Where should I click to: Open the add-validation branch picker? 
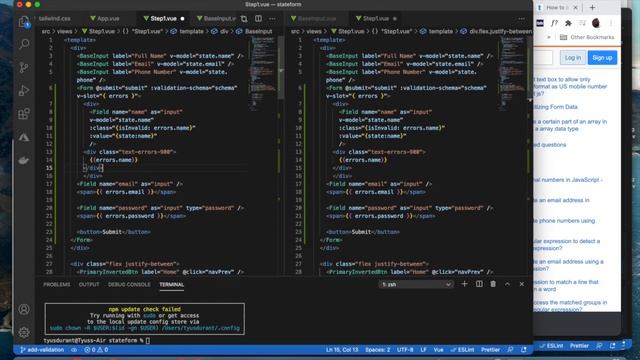42,350
